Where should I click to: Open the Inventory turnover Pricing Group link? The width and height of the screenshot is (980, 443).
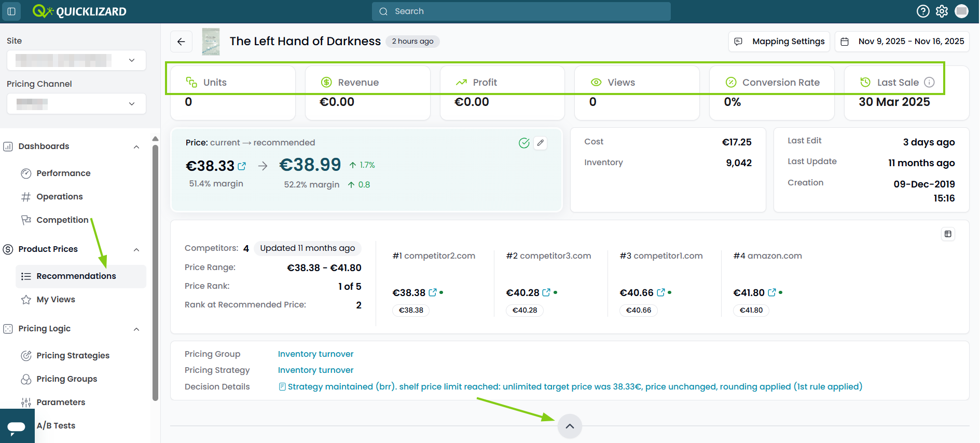[x=315, y=354]
